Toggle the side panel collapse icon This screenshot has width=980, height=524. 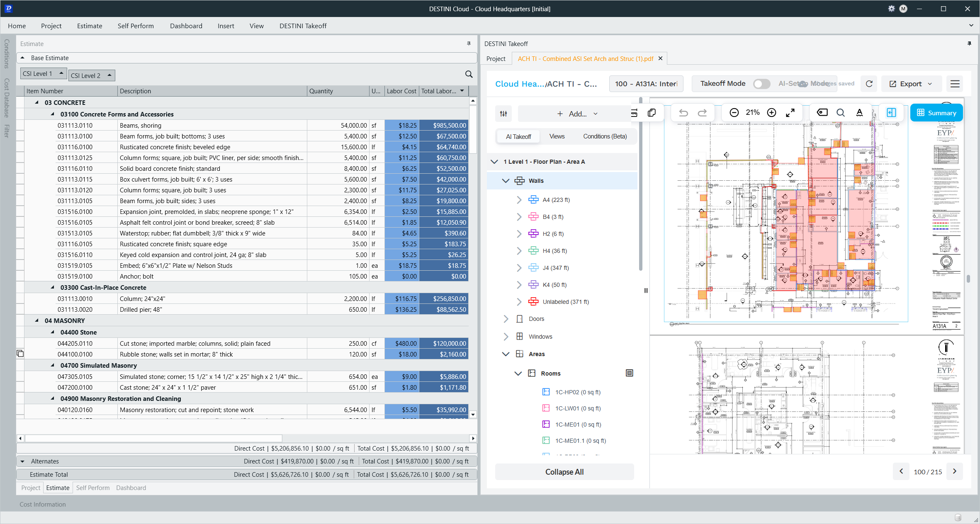tap(891, 113)
